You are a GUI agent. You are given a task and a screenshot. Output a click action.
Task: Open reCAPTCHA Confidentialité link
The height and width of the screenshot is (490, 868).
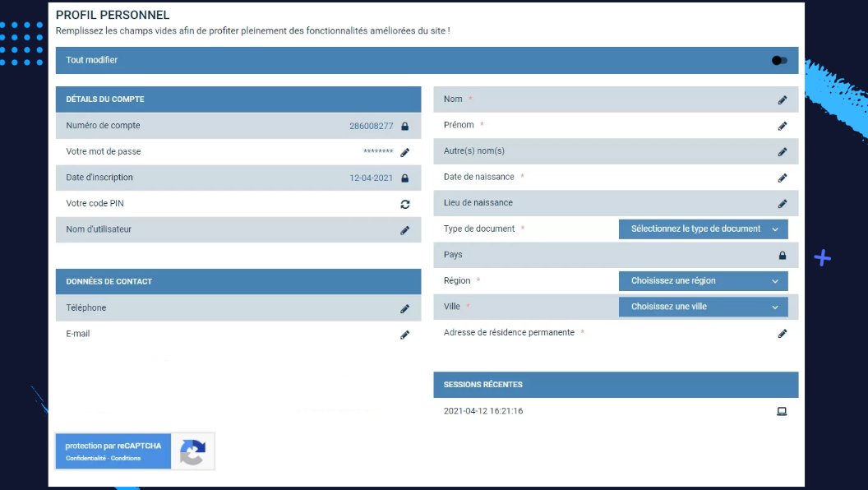pyautogui.click(x=85, y=458)
